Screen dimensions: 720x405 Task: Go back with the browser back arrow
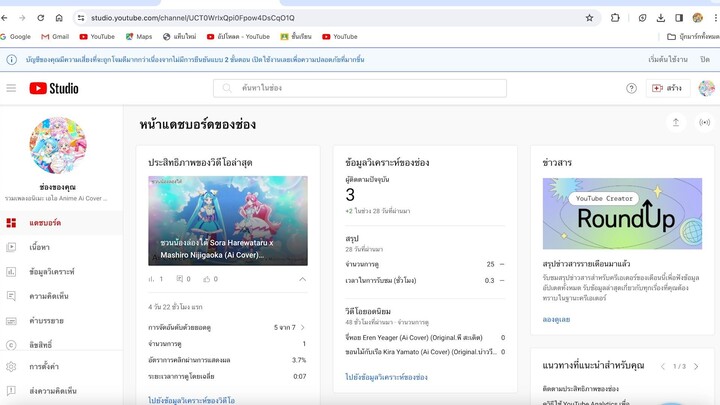pyautogui.click(x=5, y=18)
